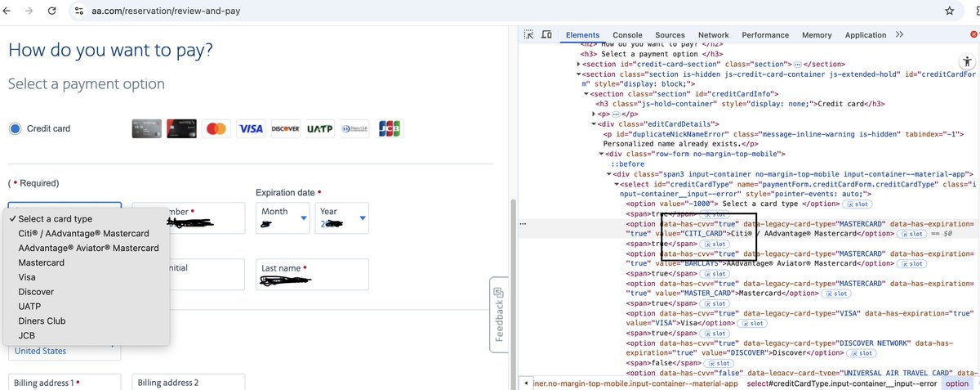Viewport: 980px width, 390px height.
Task: Choose AAdvantage Aviator Mastercard option
Action: tap(87, 248)
